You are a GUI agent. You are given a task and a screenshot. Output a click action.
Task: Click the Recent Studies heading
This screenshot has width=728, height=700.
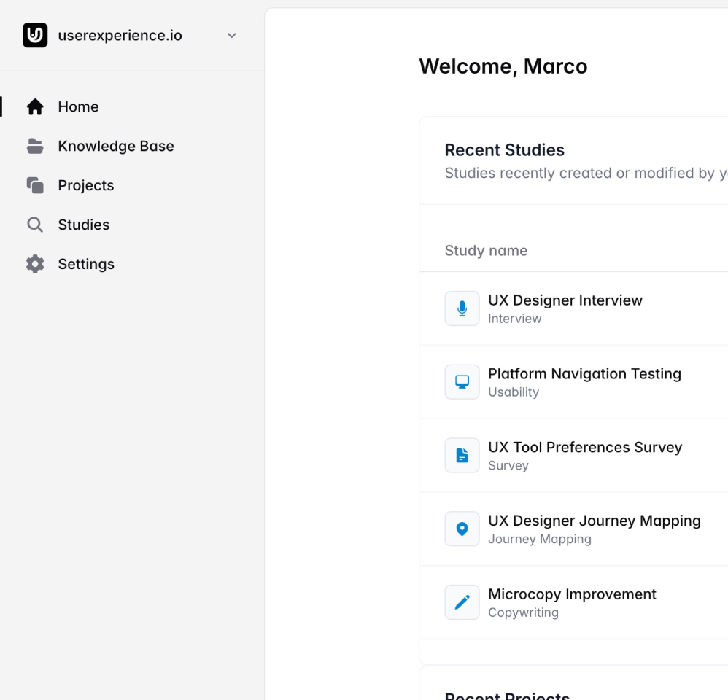pyautogui.click(x=505, y=150)
